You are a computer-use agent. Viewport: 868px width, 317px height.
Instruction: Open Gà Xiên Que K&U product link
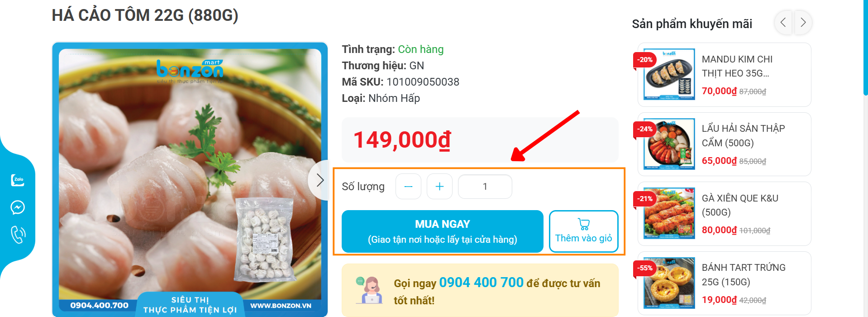click(x=740, y=205)
